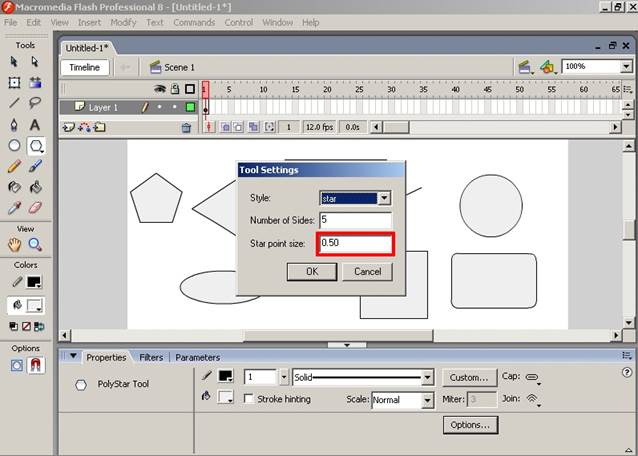Select the Eyedropper tool

14,208
